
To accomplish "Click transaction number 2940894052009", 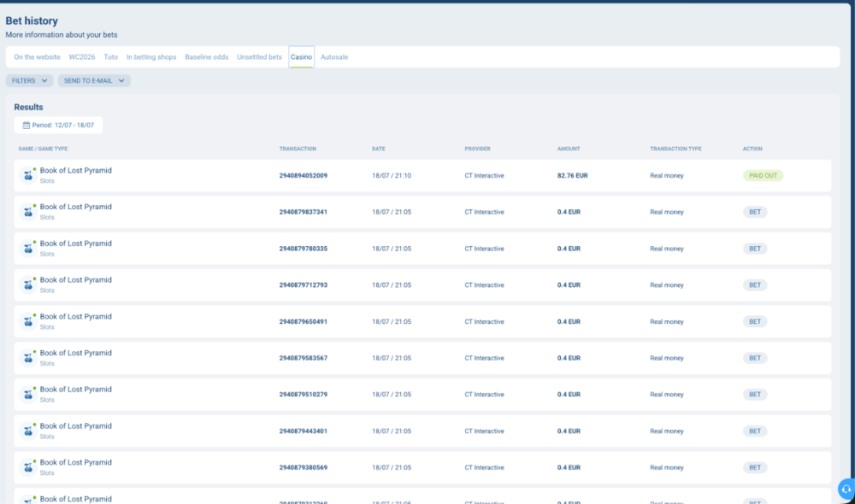I will [304, 175].
